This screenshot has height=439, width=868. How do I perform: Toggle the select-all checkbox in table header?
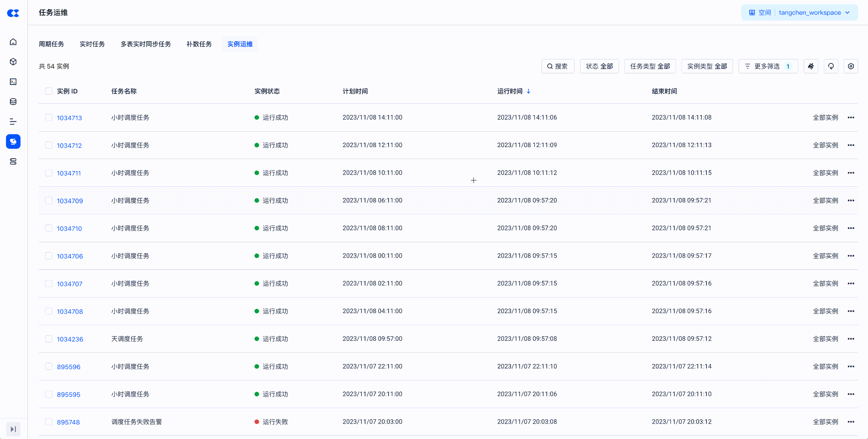tap(49, 91)
